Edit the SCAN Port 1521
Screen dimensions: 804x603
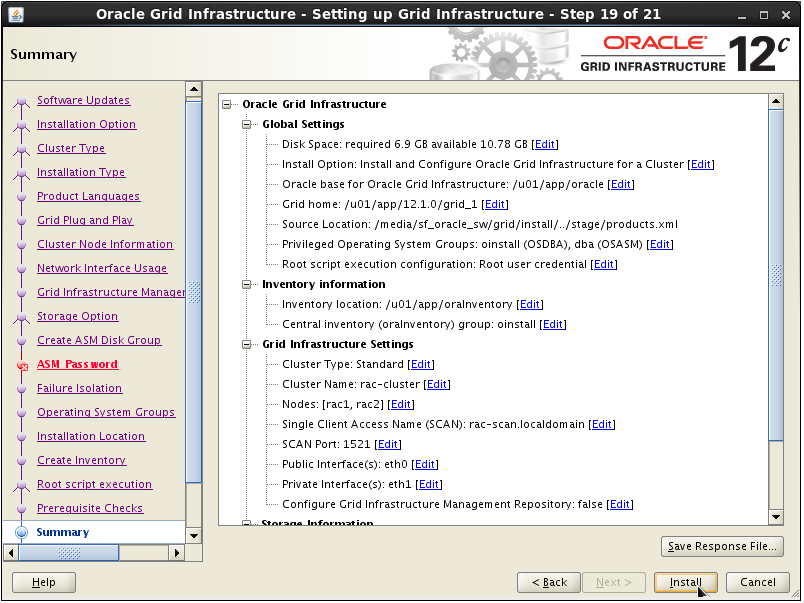tap(388, 445)
